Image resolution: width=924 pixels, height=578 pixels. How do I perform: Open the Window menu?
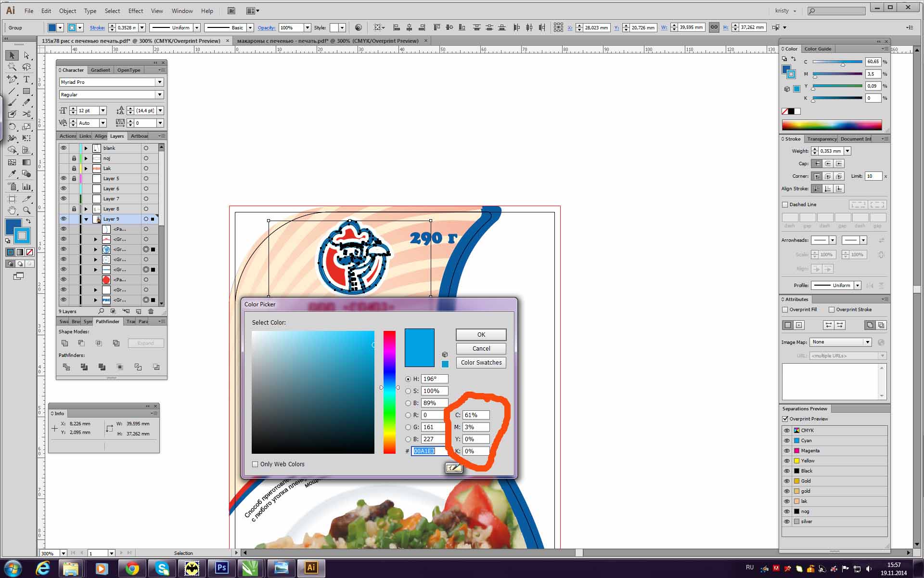(x=182, y=11)
